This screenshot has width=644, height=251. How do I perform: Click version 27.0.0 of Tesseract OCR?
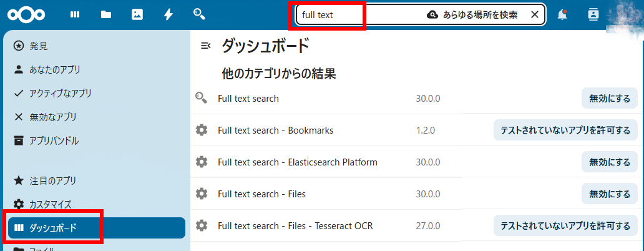[428, 226]
